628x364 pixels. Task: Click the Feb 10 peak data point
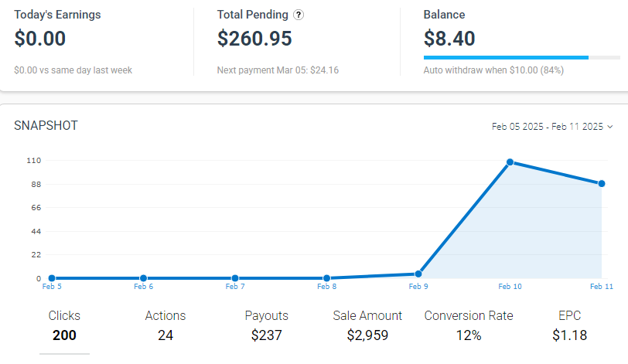click(510, 162)
